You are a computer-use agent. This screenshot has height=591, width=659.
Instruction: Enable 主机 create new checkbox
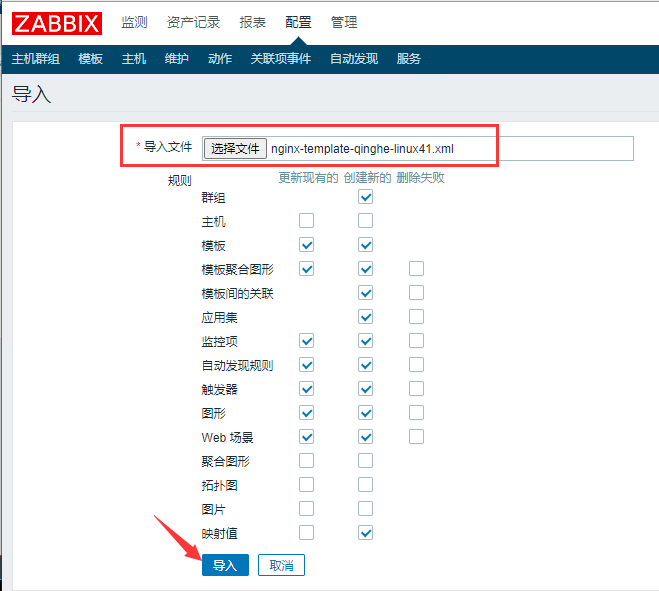pos(365,221)
